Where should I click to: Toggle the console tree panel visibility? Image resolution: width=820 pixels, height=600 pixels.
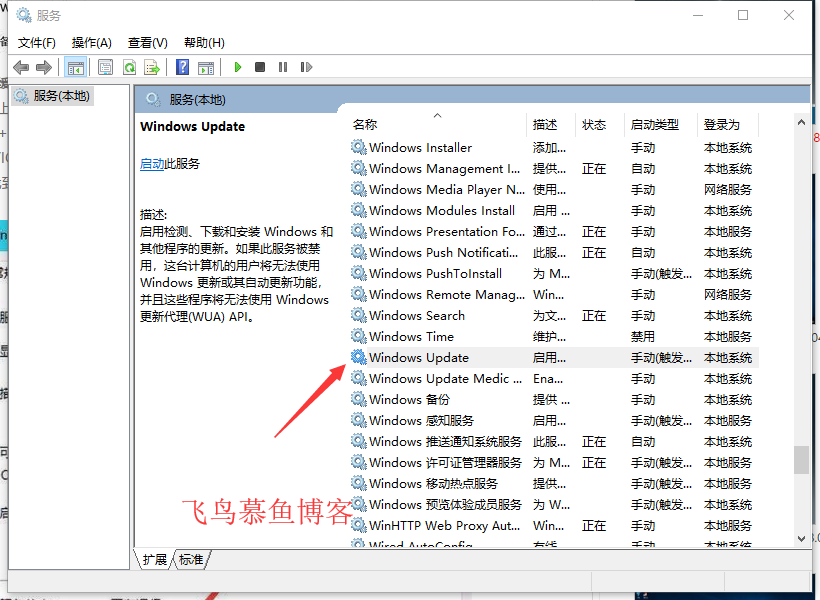click(75, 67)
